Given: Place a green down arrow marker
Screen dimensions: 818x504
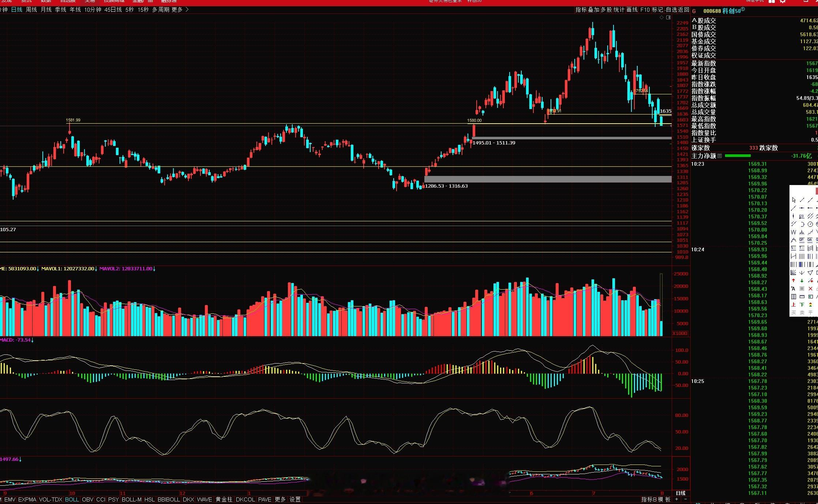Looking at the screenshot, I should pyautogui.click(x=802, y=281).
